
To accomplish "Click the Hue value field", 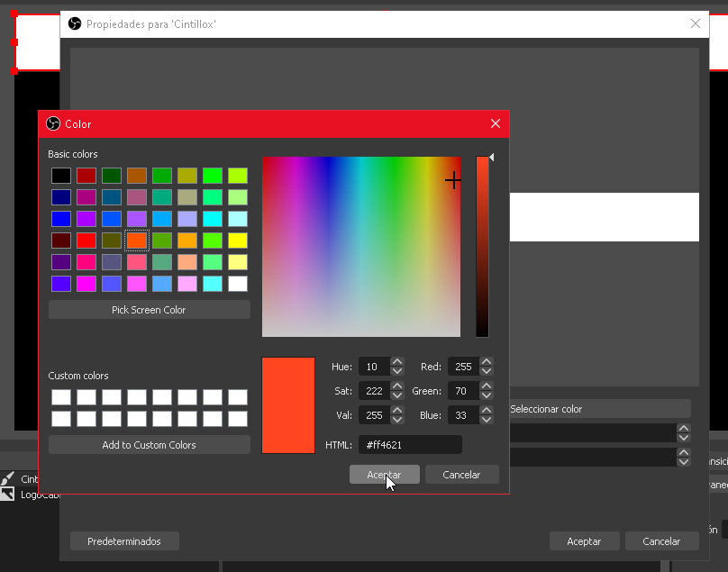I will coord(374,367).
